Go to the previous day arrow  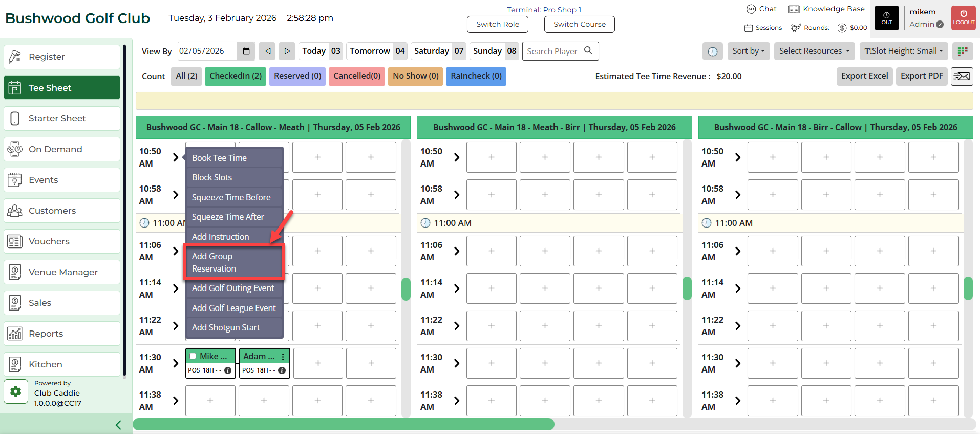[267, 51]
